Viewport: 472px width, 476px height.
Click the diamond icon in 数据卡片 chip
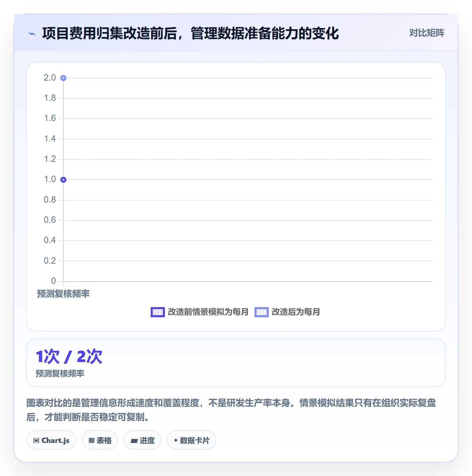tap(176, 440)
